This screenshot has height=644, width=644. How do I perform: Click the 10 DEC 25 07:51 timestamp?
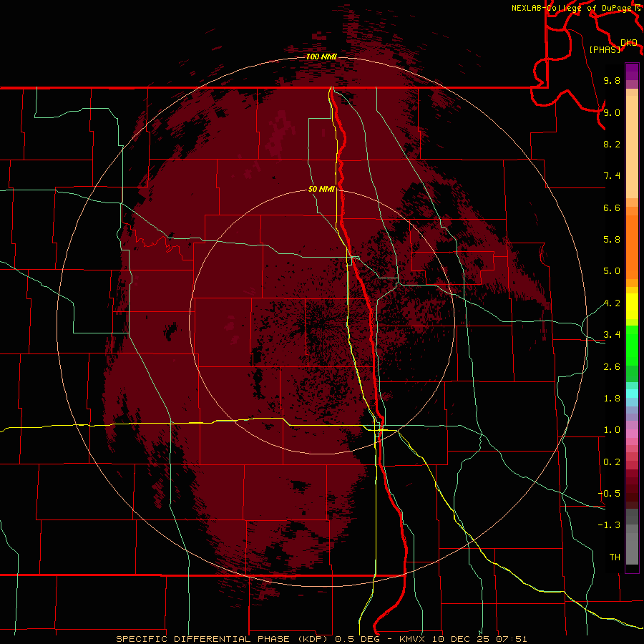pyautogui.click(x=479, y=639)
